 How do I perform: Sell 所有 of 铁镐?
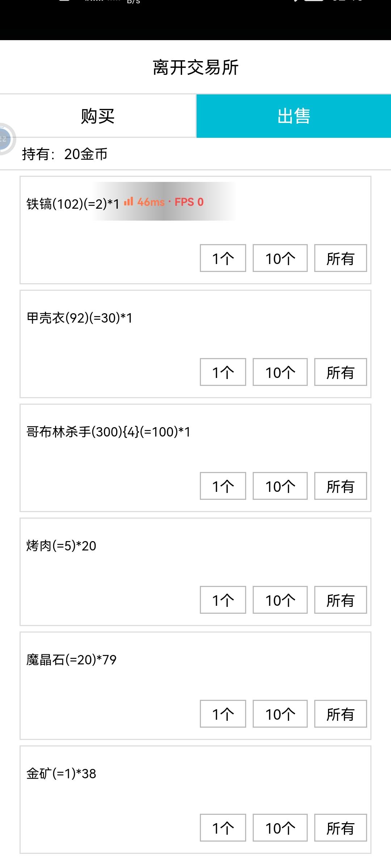[340, 258]
